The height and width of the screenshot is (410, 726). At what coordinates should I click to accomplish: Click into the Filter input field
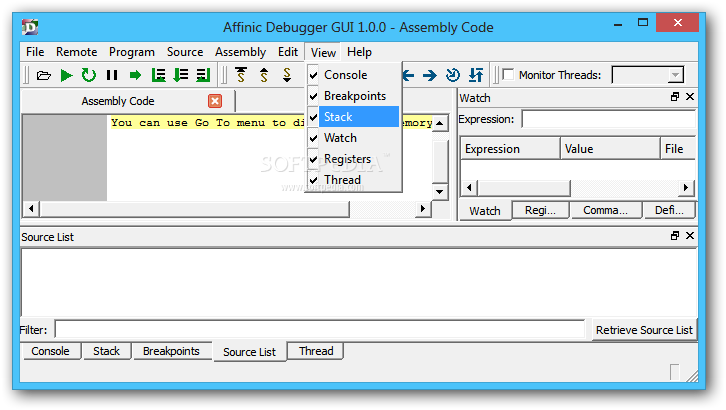pos(320,329)
